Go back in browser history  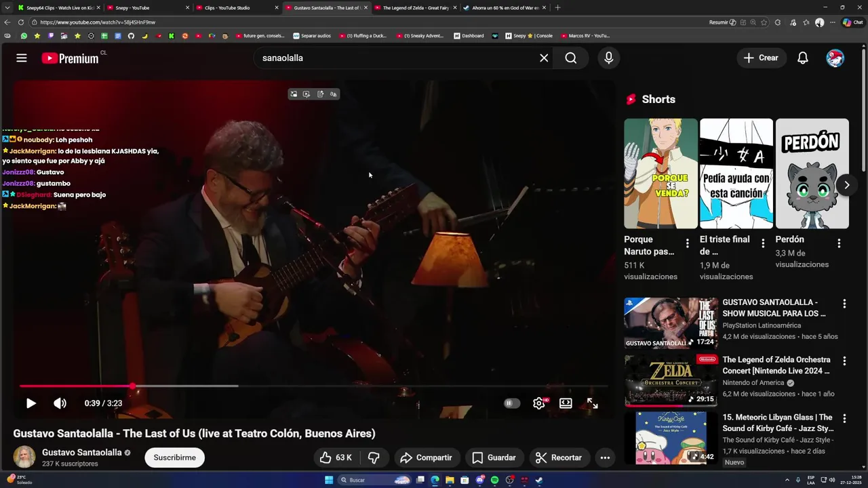(x=7, y=22)
